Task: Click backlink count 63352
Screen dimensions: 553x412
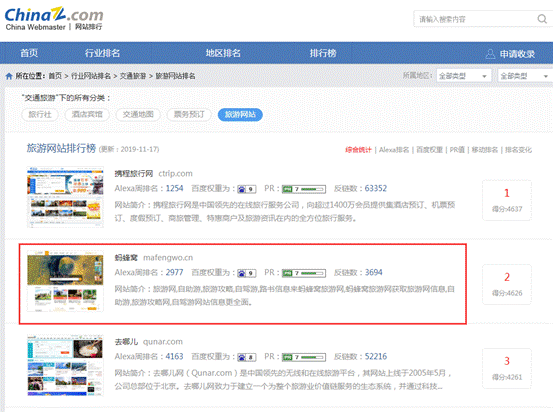Action: click(x=376, y=188)
